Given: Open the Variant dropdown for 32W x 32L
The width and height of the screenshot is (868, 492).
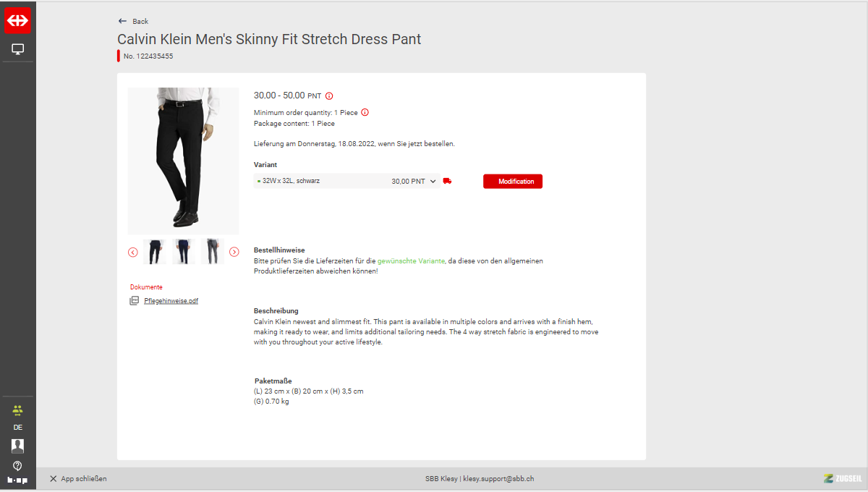Looking at the screenshot, I should pyautogui.click(x=347, y=182).
